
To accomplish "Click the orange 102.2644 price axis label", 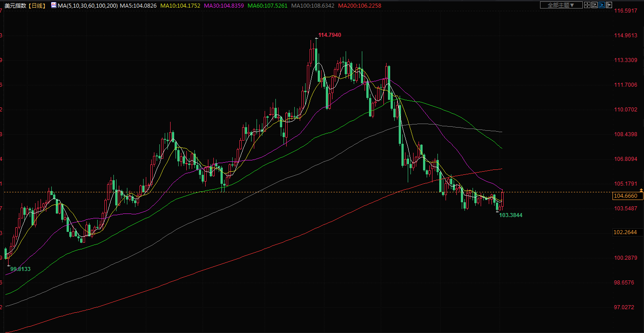I will (625, 232).
